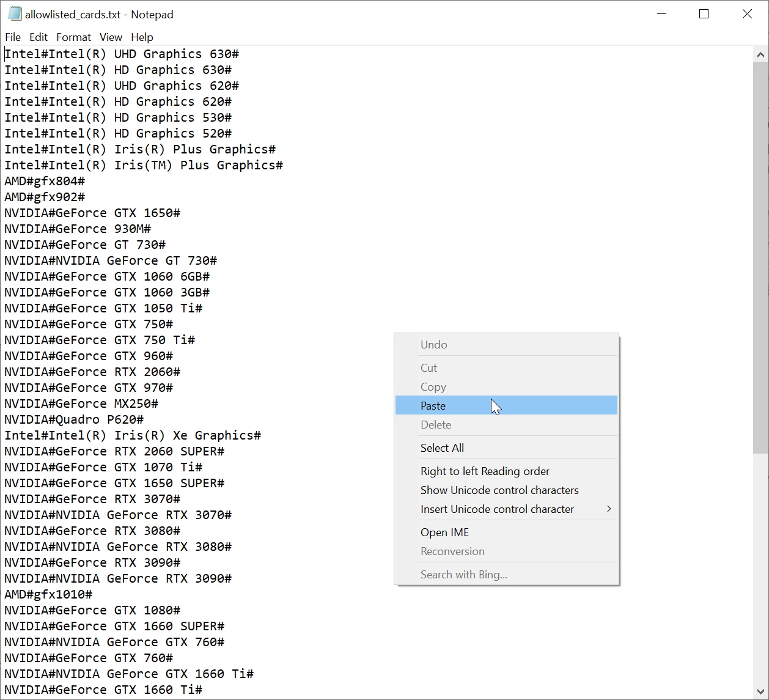The width and height of the screenshot is (769, 700).
Task: Click line 'NVIDIA#GeForce RTX 3070#'
Action: tap(92, 499)
